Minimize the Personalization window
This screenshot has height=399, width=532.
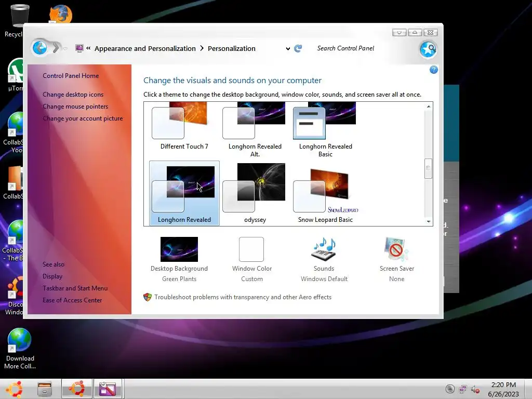(x=400, y=33)
